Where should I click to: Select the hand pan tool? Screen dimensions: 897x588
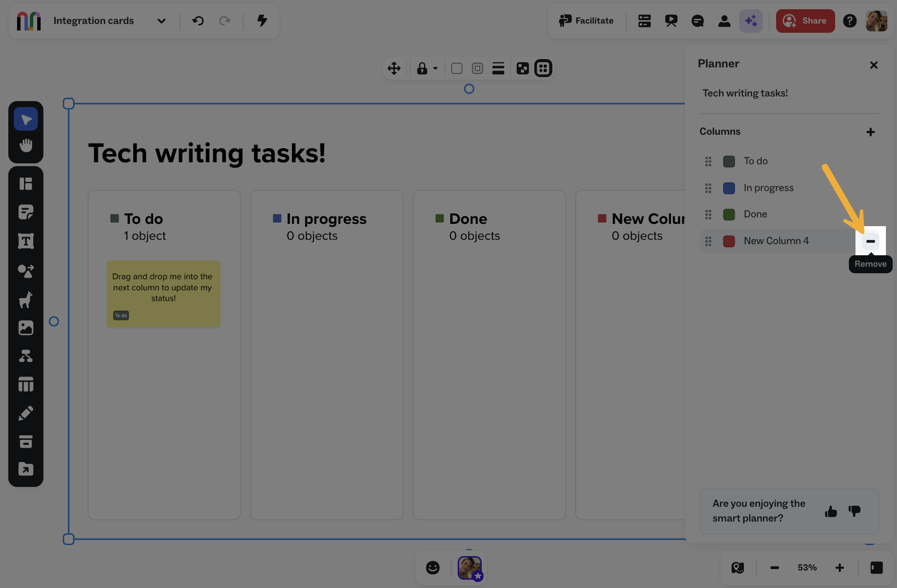[26, 145]
